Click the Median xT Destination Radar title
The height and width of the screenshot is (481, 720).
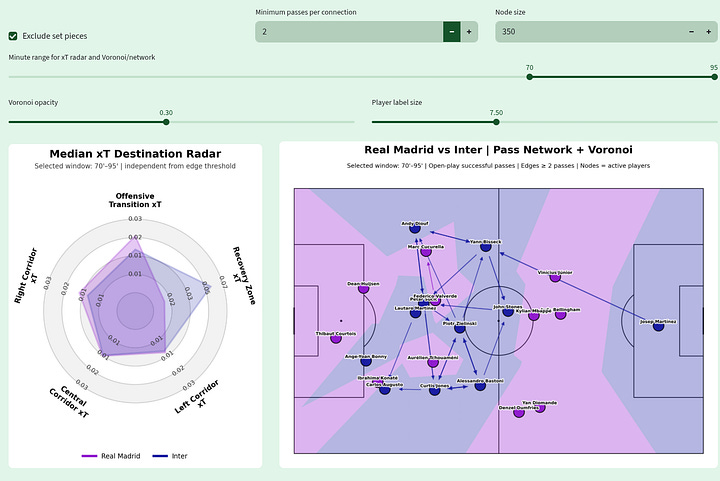click(x=135, y=154)
